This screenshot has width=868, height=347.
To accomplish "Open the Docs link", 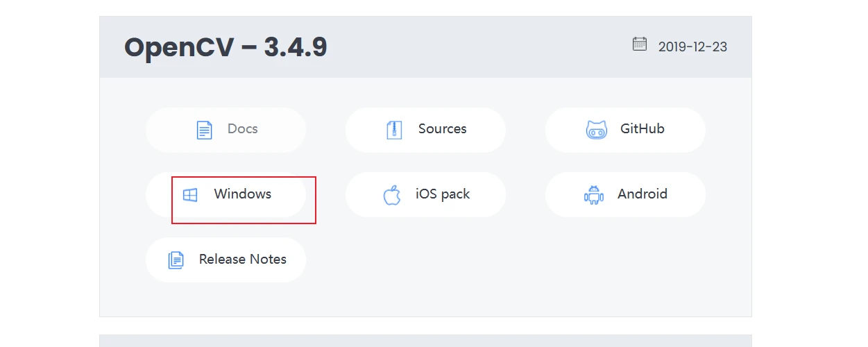I will point(242,129).
